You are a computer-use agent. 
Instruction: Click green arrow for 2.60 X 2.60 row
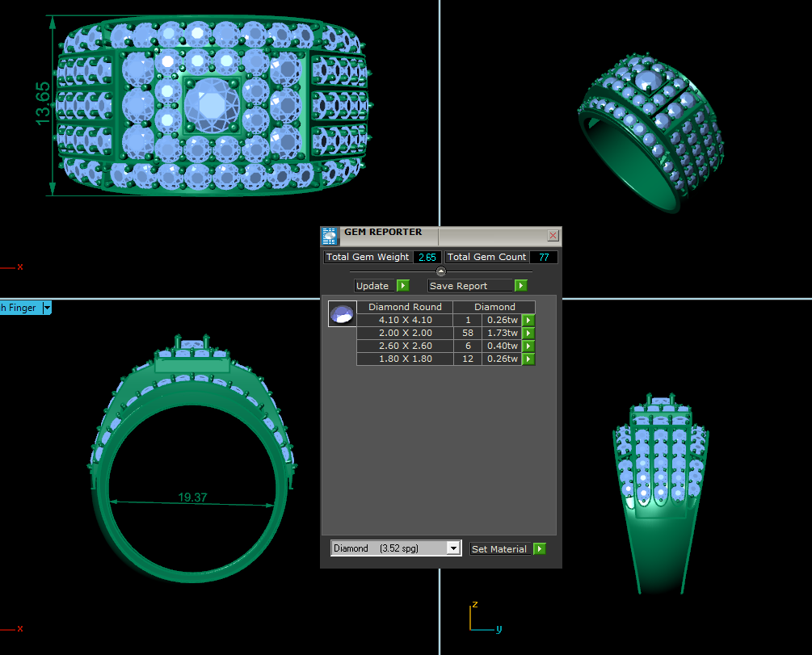click(x=528, y=346)
